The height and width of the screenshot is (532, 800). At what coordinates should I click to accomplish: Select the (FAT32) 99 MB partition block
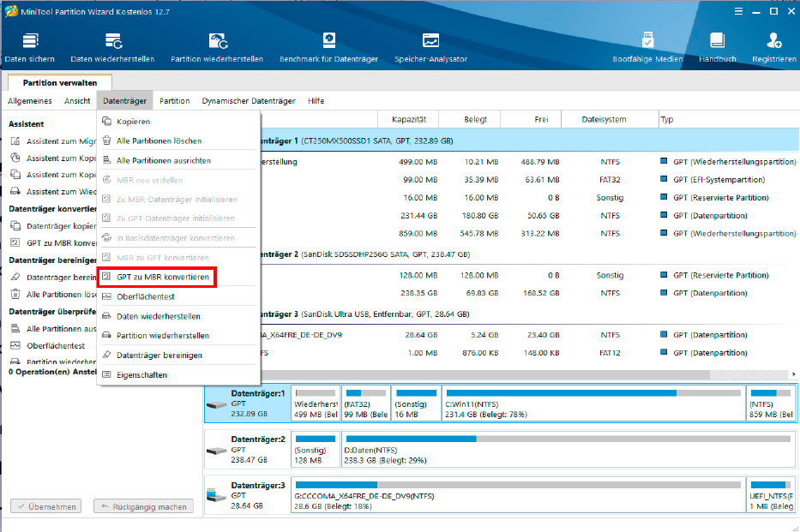tap(366, 403)
